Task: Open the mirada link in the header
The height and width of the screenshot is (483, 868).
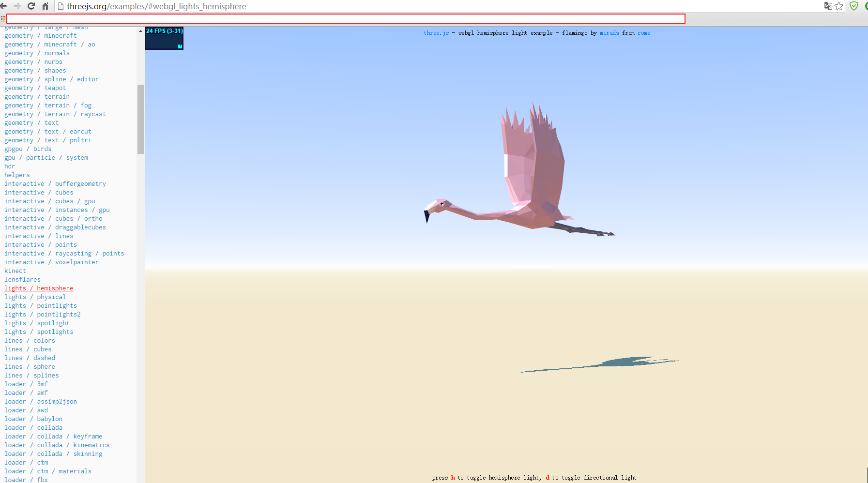Action: [x=609, y=33]
